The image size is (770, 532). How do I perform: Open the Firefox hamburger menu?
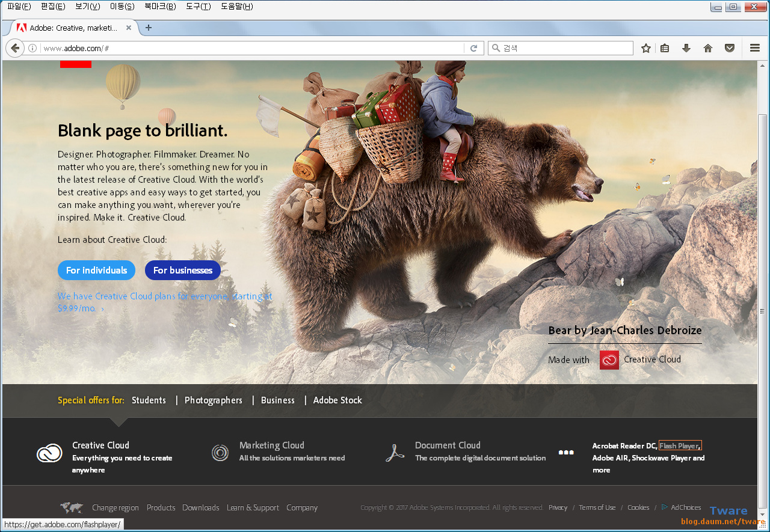(x=755, y=48)
